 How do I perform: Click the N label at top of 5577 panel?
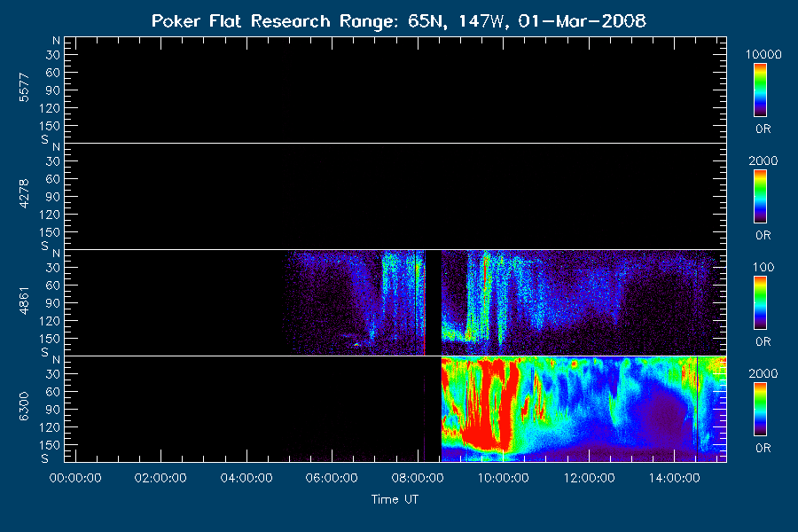pos(56,41)
